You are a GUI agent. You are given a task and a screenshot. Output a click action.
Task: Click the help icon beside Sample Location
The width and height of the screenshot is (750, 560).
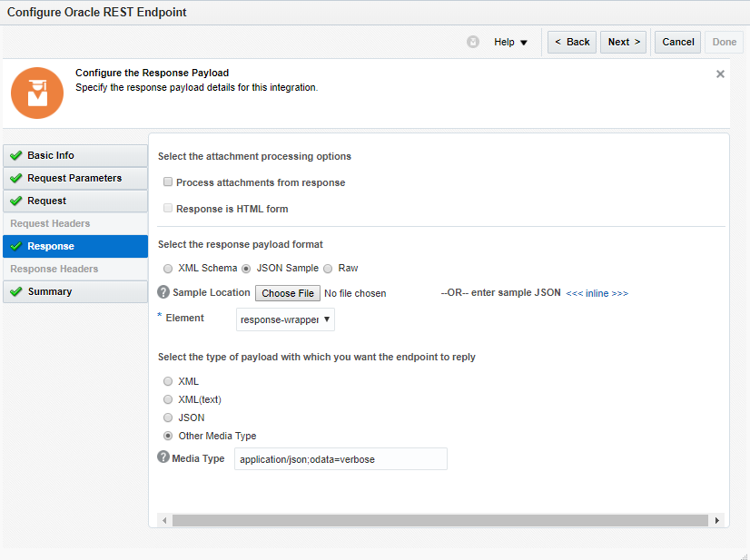(163, 292)
